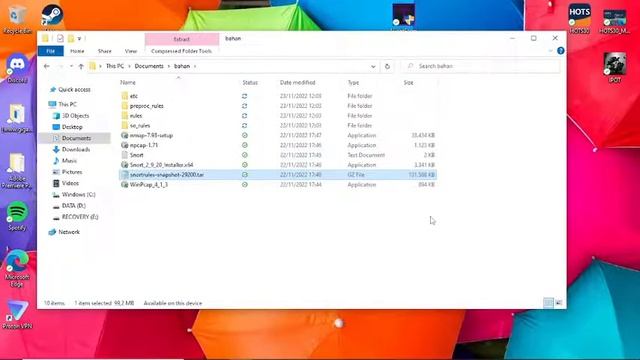Select Documents in the navigation pane
The width and height of the screenshot is (640, 360).
coord(76,138)
